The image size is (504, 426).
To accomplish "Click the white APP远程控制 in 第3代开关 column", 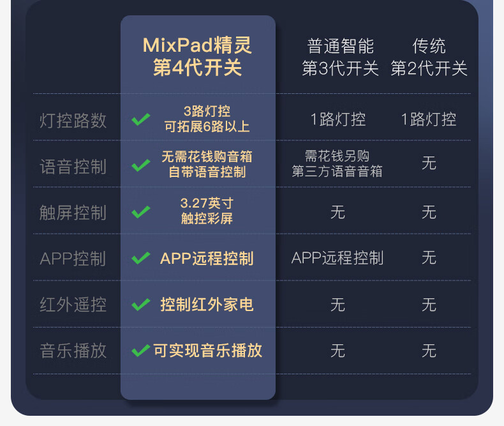I will click(x=337, y=258).
